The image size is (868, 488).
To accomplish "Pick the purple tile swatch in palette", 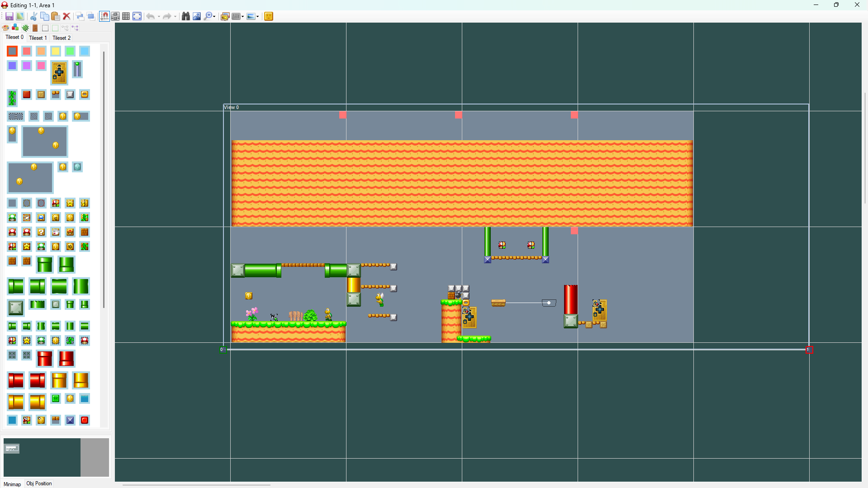I will pos(27,66).
